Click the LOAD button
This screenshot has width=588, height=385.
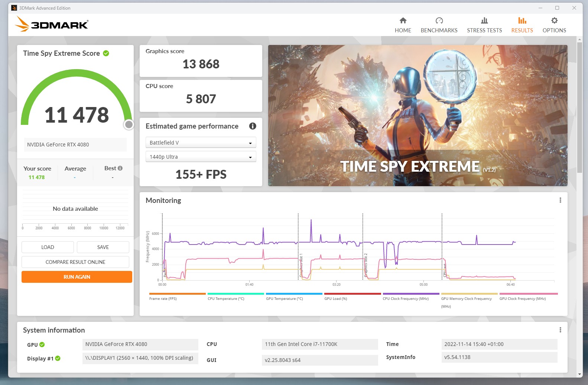point(48,247)
